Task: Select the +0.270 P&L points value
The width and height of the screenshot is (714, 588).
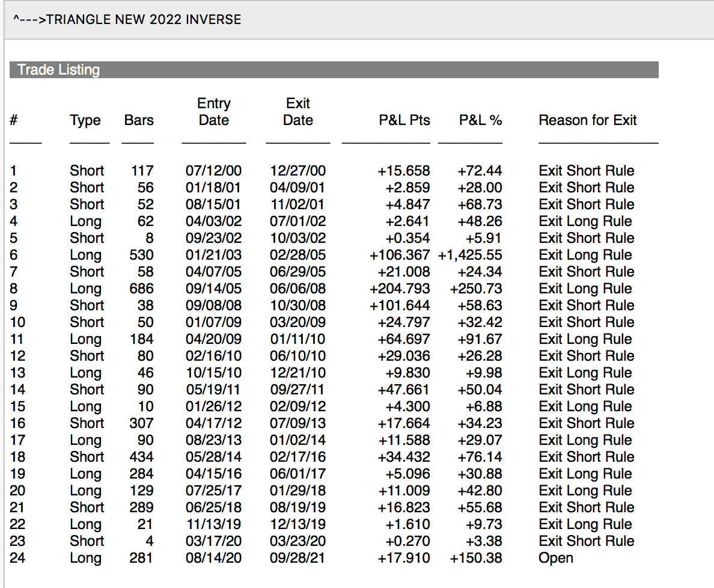Action: (x=407, y=541)
